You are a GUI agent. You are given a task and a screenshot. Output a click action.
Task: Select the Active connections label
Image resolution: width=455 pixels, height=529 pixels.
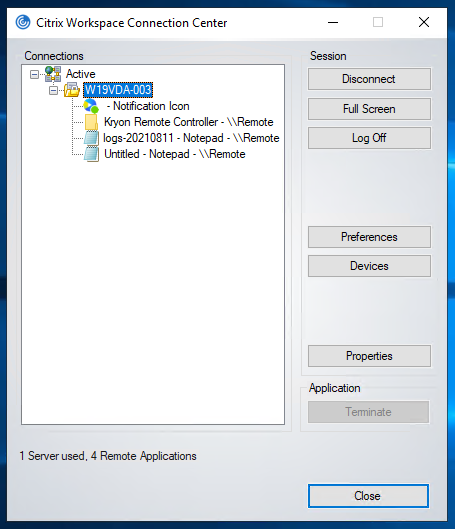coord(81,74)
